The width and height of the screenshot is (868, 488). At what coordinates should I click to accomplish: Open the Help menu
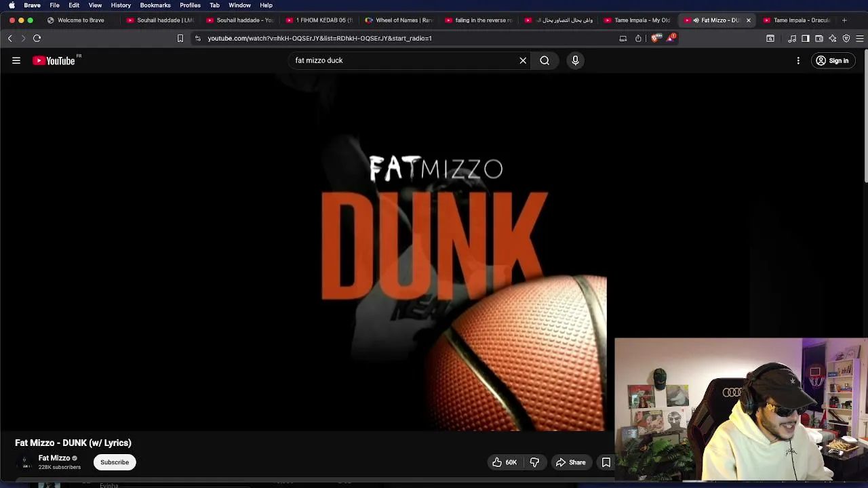266,5
